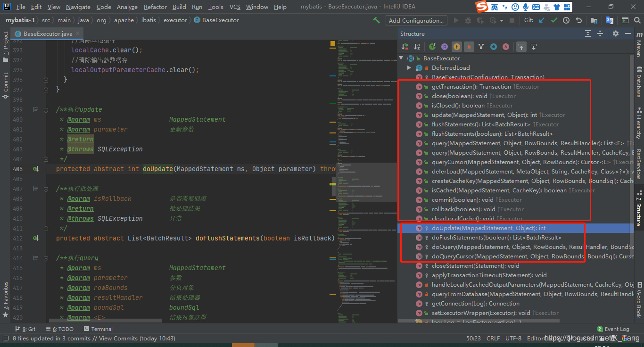Fold Javadoc comment at line 414
This screenshot has height=347, width=644.
coord(46,258)
